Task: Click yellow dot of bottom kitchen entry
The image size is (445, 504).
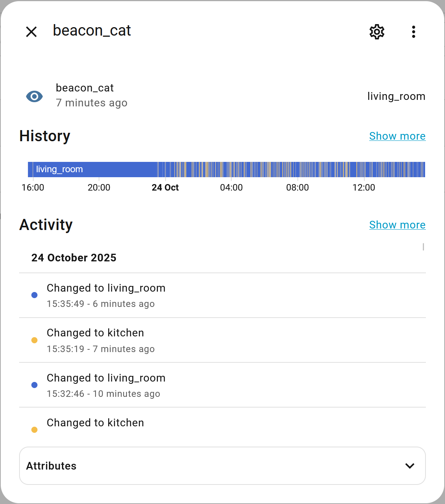Action: tap(34, 430)
